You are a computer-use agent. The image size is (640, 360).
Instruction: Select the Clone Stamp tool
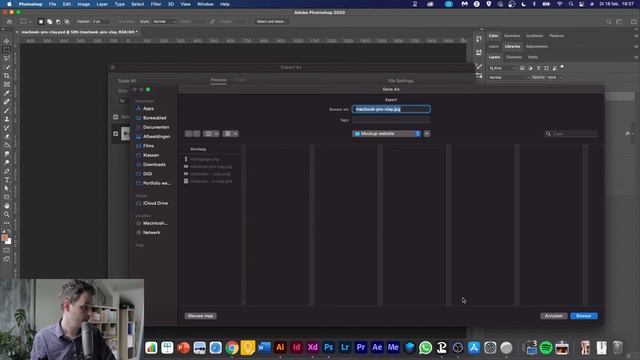(7, 119)
